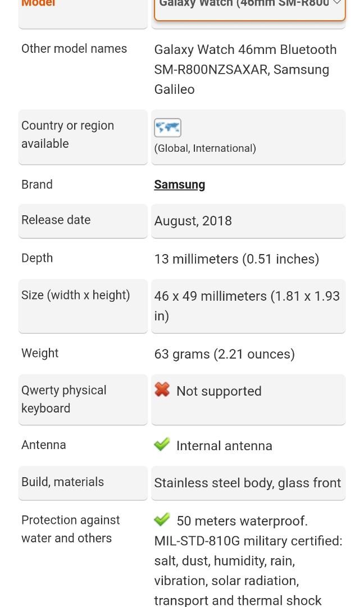Screen dimensions: 364x607
Task: Open the Samsung brand link
Action: [x=180, y=184]
